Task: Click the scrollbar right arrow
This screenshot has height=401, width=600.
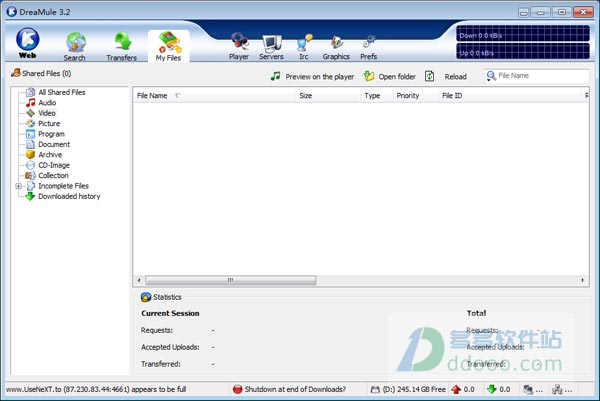Action: click(582, 280)
